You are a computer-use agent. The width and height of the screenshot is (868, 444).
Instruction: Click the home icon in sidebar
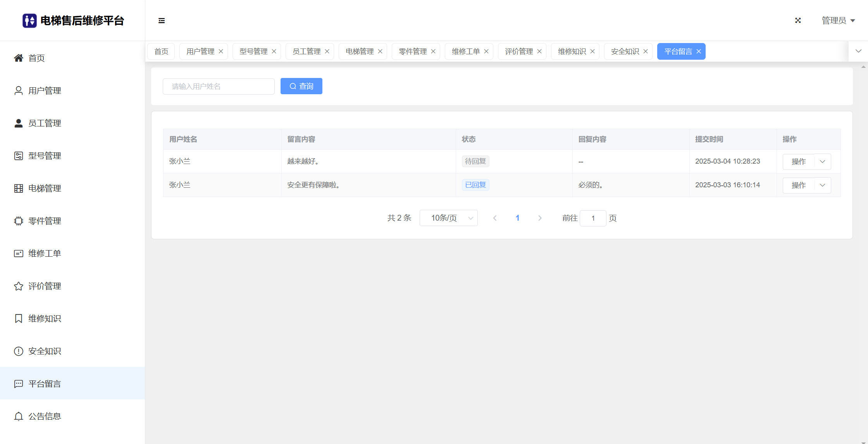[18, 58]
